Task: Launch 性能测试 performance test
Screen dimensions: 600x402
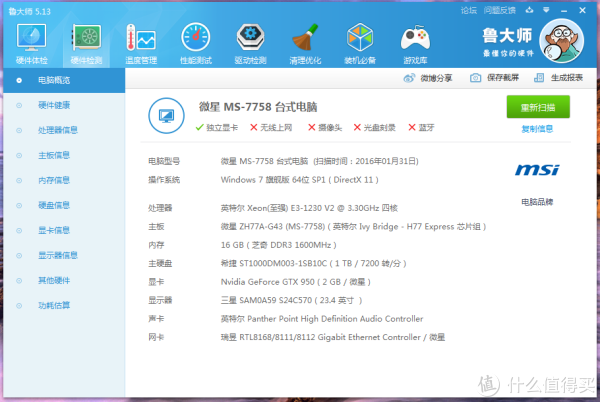Action: [x=196, y=43]
